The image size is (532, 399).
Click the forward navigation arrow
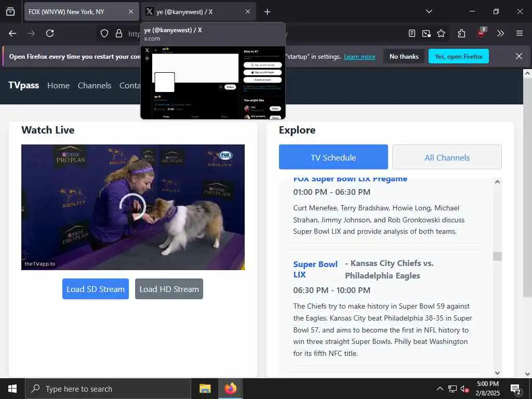point(31,33)
